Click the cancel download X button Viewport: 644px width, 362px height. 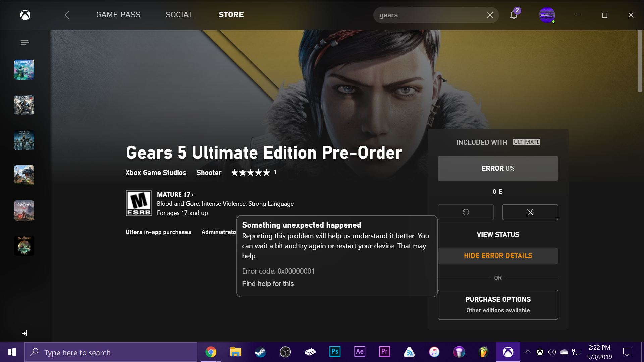point(530,212)
